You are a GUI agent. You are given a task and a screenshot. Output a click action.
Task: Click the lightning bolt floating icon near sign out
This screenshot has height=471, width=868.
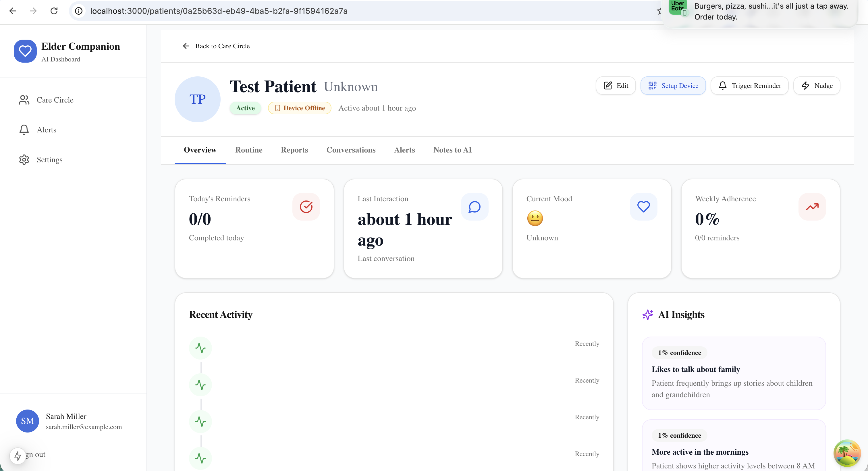[18, 456]
